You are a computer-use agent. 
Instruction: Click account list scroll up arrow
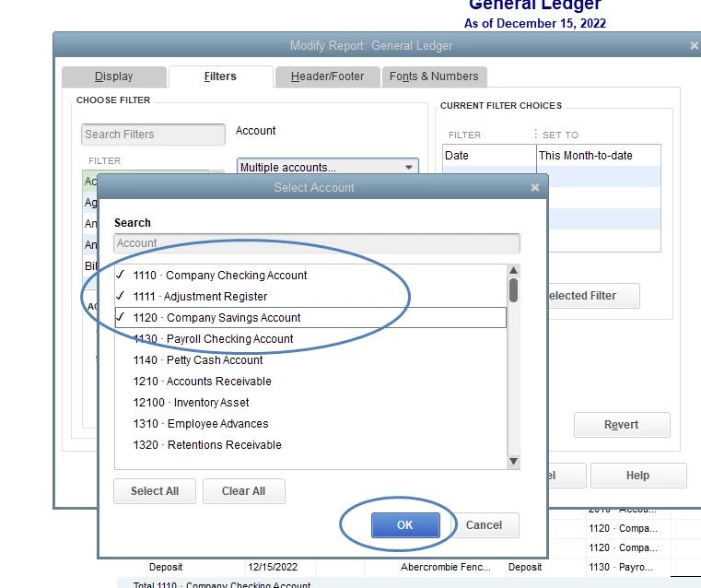tap(513, 270)
